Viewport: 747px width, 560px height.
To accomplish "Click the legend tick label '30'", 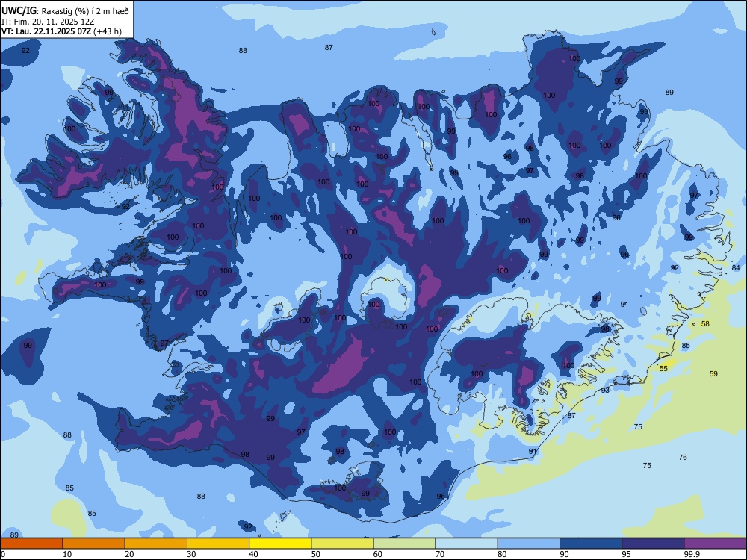I will click(x=191, y=554).
